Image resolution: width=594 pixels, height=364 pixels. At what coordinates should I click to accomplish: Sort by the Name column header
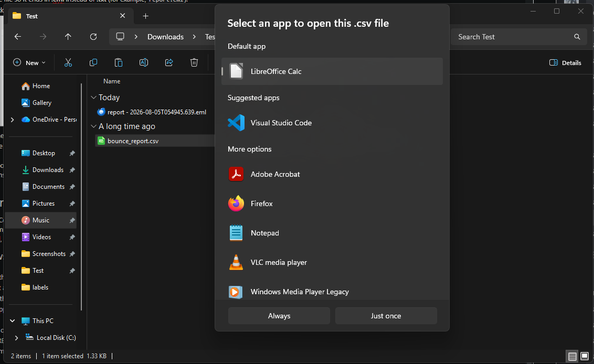[x=112, y=81]
